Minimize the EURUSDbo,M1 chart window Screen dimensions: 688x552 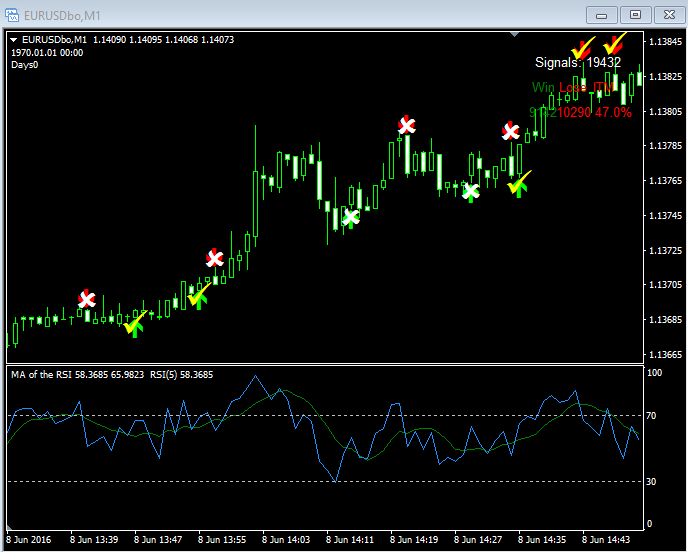tap(602, 15)
